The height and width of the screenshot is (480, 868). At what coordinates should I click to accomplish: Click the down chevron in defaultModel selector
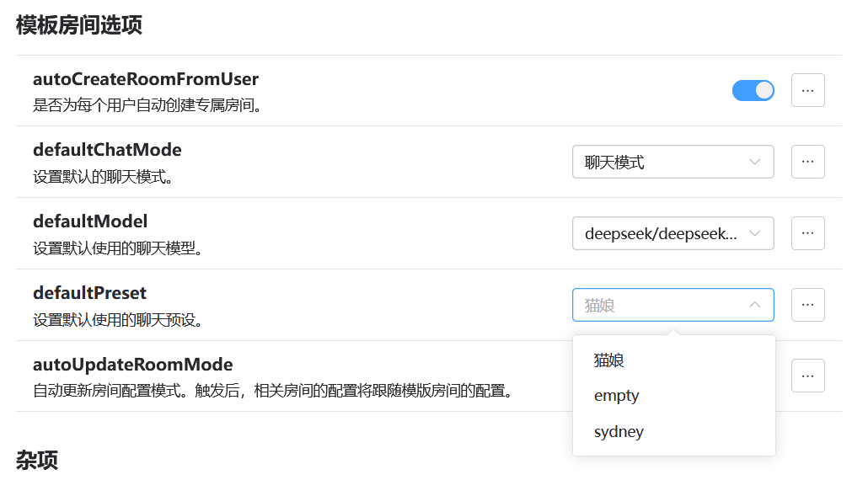[755, 233]
